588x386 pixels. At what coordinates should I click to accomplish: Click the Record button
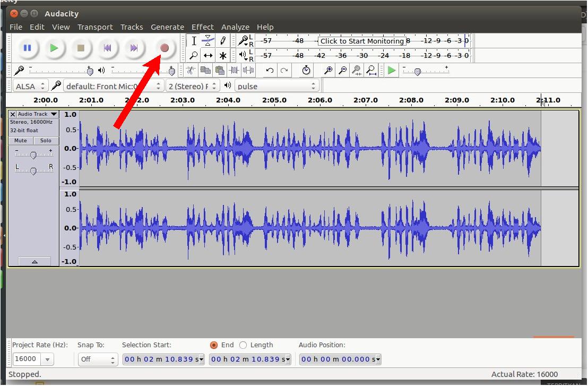pos(165,48)
